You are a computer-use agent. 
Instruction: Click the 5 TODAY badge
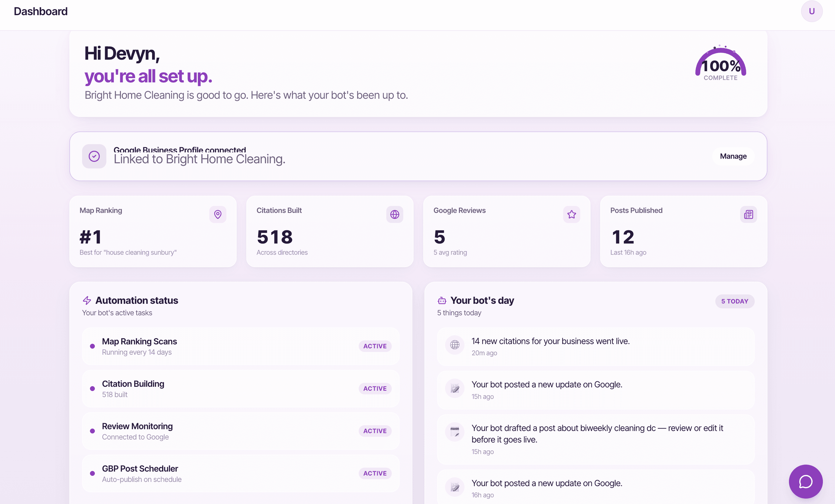tap(734, 301)
